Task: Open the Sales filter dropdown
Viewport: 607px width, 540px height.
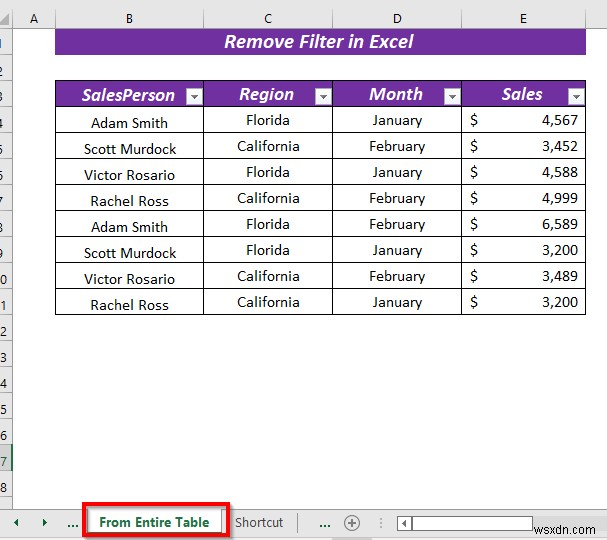Action: (x=576, y=96)
